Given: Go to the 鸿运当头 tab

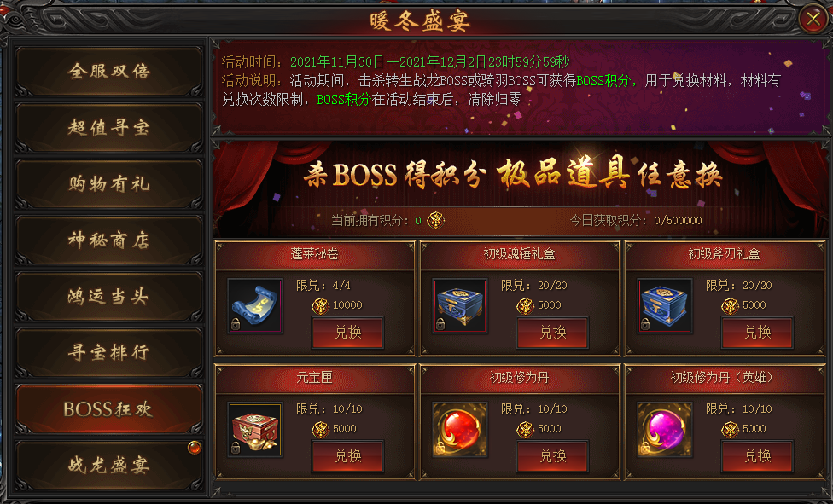Looking at the screenshot, I should [x=109, y=297].
